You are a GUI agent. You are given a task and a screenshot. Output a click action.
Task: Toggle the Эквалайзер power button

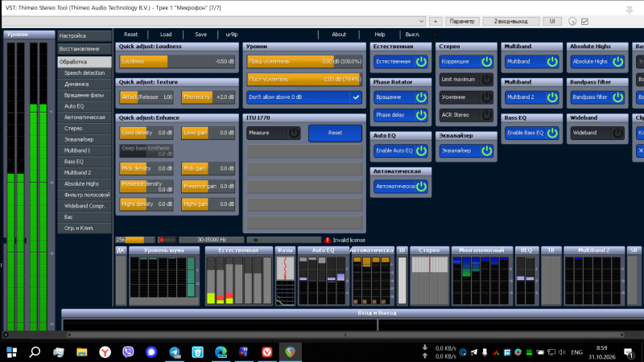tap(487, 150)
